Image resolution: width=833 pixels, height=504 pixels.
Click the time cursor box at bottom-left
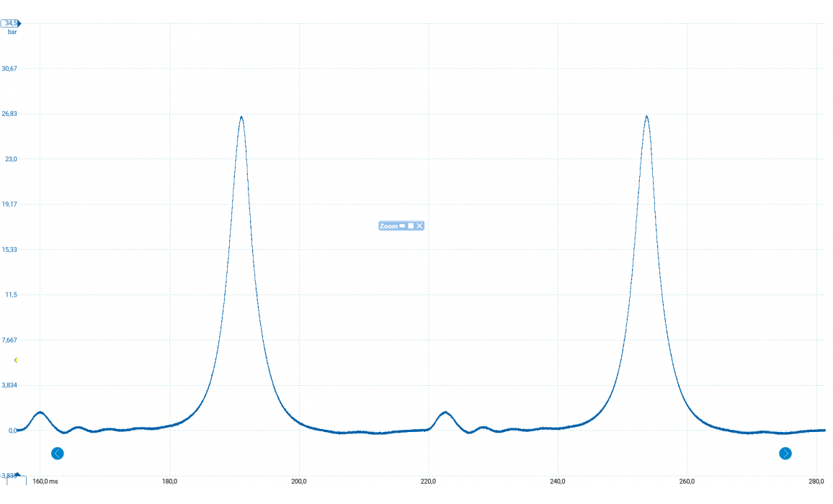click(17, 482)
